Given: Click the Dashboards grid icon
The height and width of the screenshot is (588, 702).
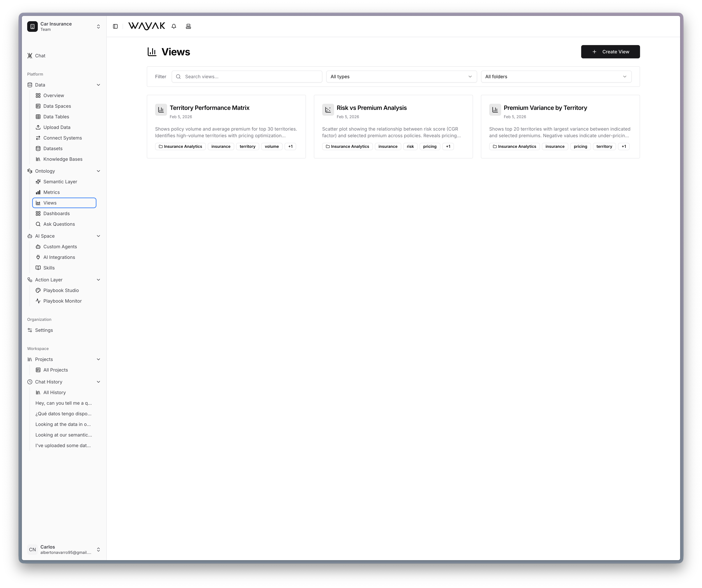Looking at the screenshot, I should 38,214.
